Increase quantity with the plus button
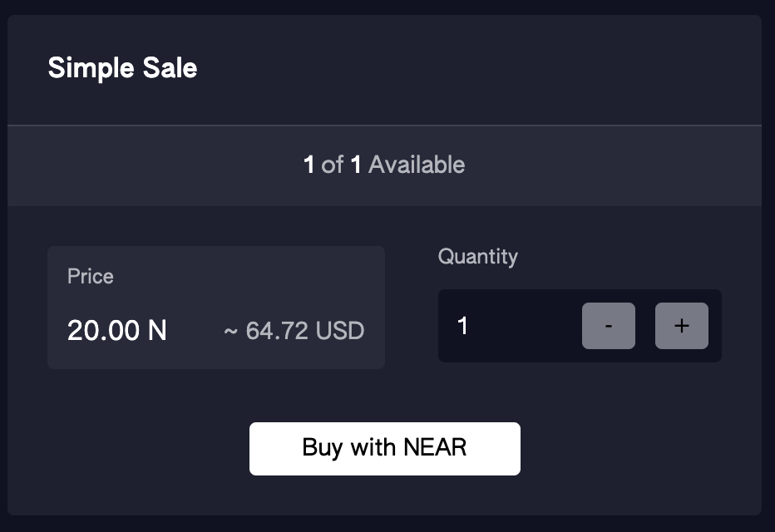The width and height of the screenshot is (775, 532). pos(682,326)
